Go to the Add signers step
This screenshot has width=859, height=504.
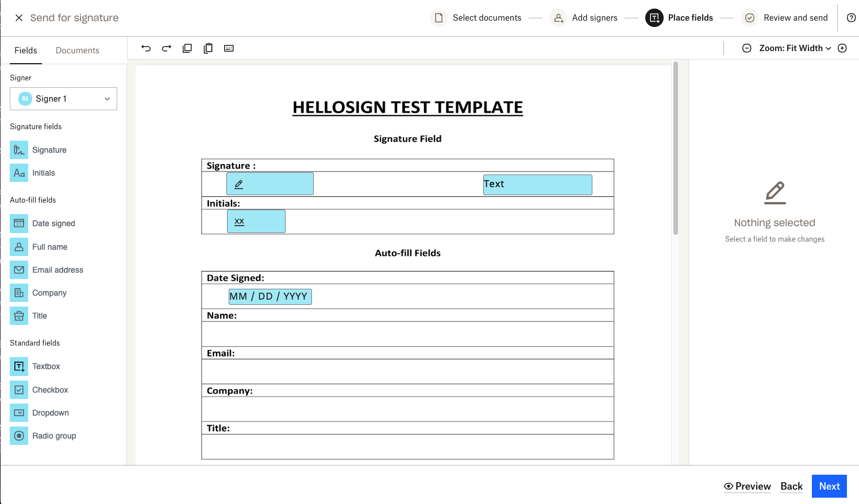click(584, 18)
